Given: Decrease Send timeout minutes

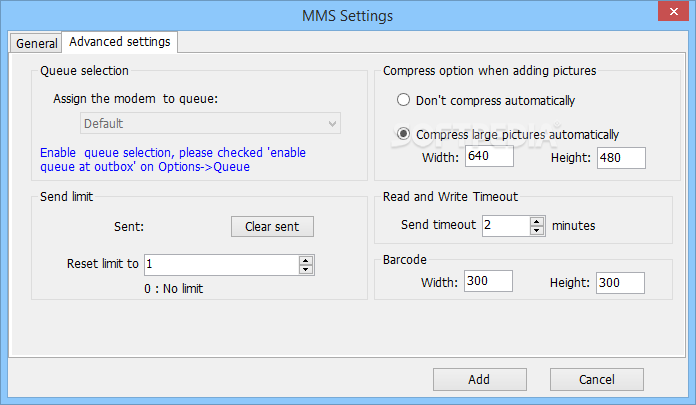Looking at the screenshot, I should 537,230.
